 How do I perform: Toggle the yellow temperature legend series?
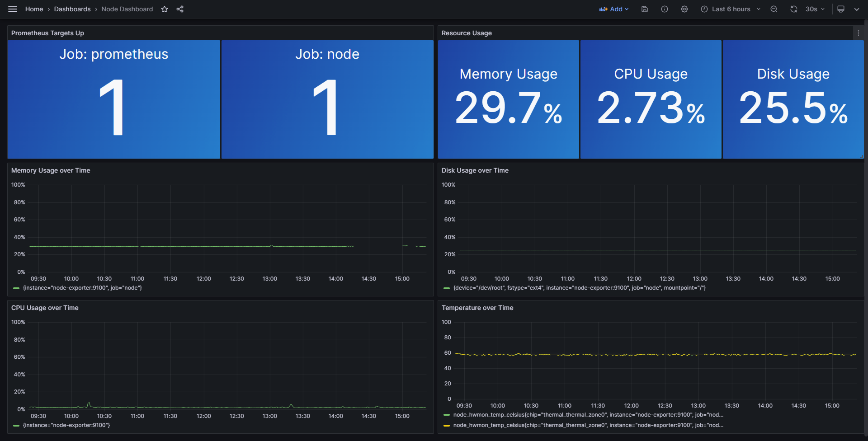(x=588, y=425)
